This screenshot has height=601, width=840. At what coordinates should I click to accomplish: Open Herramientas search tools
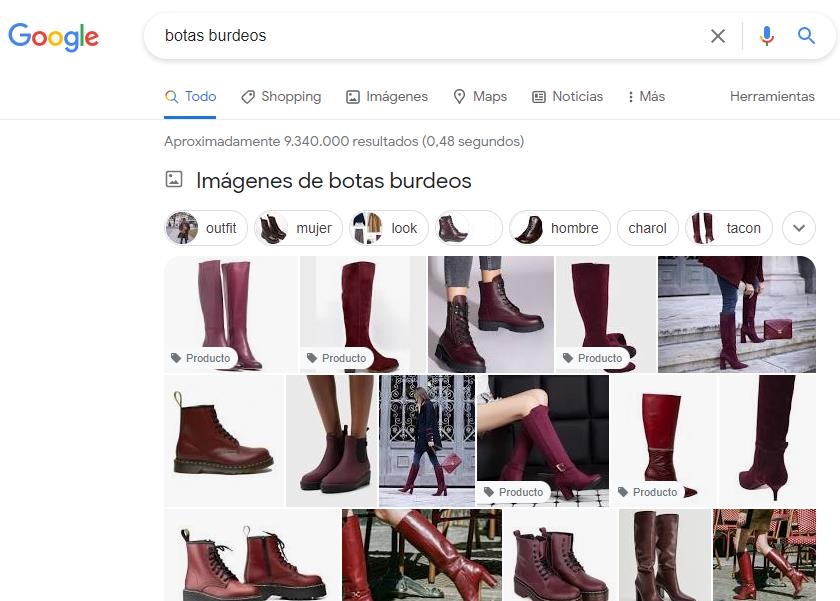tap(772, 97)
